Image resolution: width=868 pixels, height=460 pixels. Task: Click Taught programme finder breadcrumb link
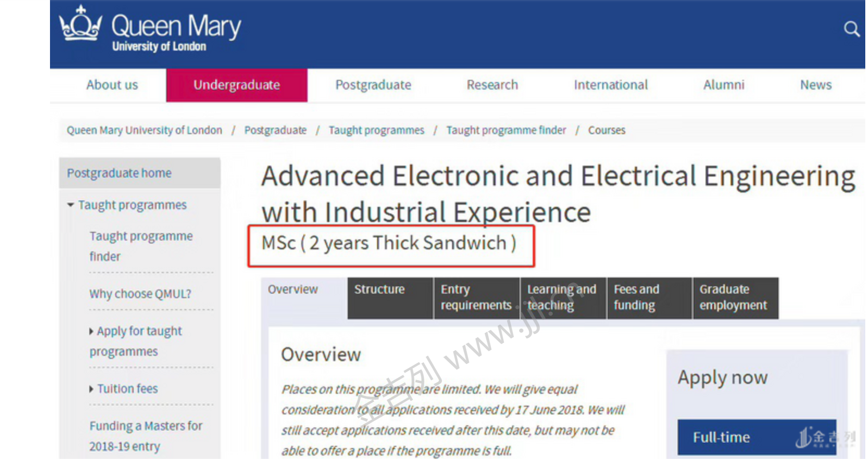[505, 130]
